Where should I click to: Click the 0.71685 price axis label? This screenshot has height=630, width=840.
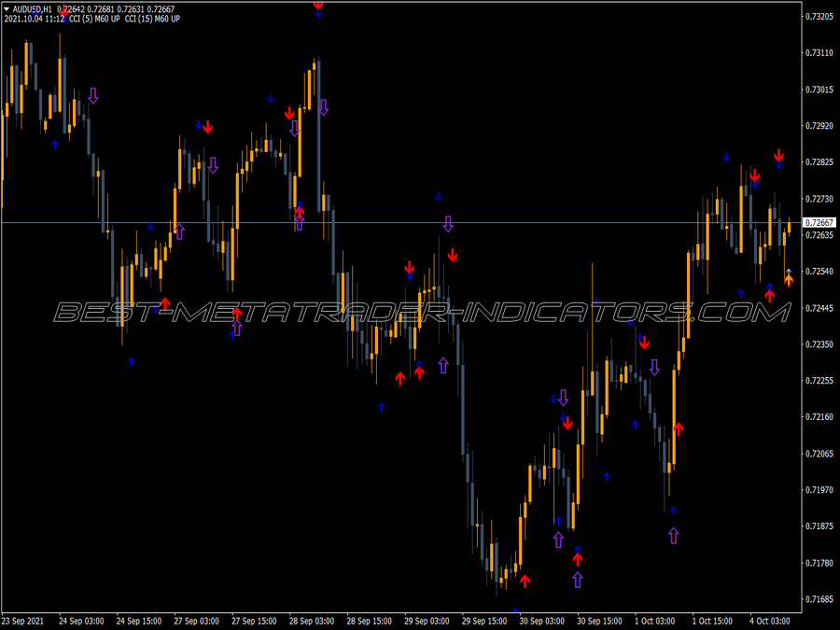click(819, 599)
